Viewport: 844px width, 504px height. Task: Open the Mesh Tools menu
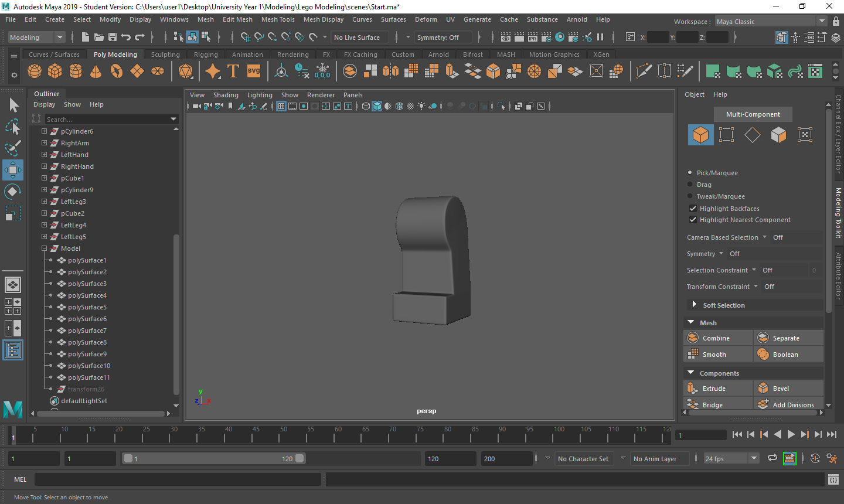pos(278,19)
